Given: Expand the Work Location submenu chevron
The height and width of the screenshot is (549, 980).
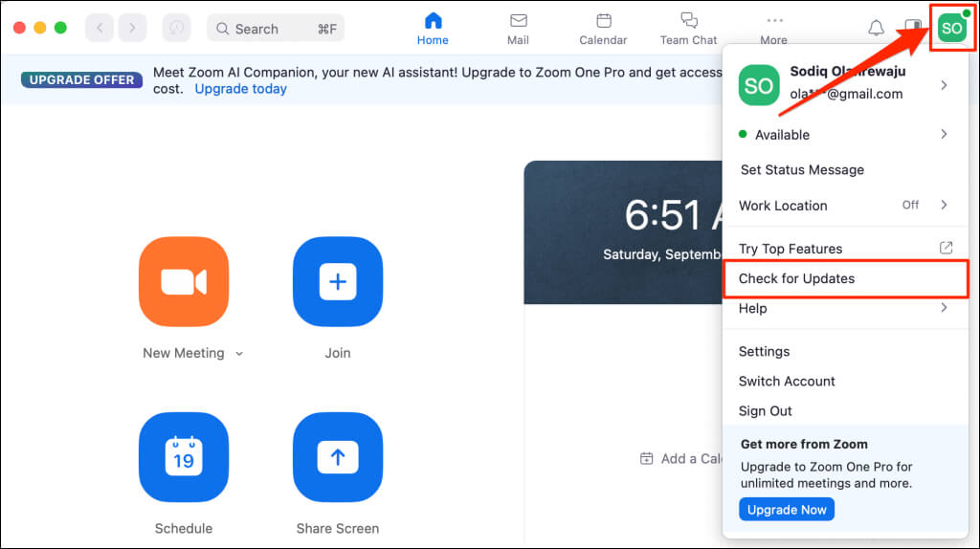Looking at the screenshot, I should pos(944,205).
